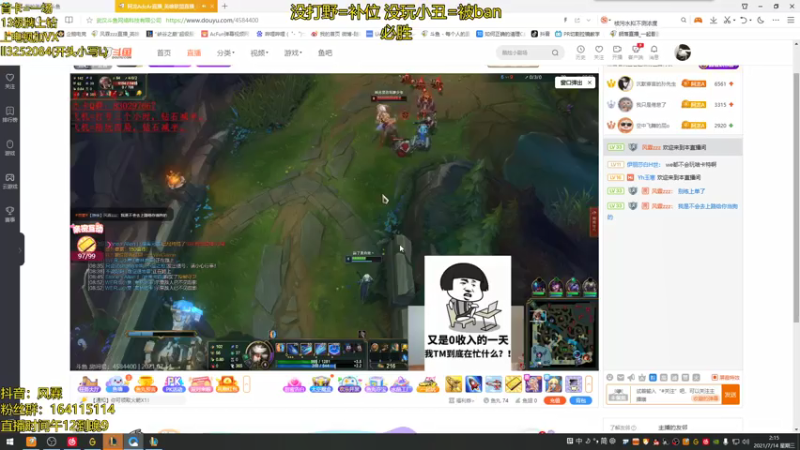Open the red taskbar app icon

pyautogui.click(x=72, y=442)
